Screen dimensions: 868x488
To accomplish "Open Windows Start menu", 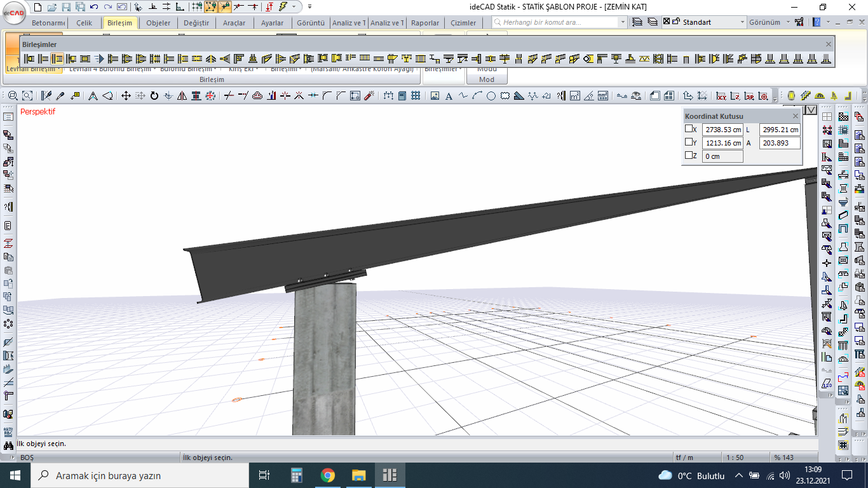I will click(x=15, y=475).
